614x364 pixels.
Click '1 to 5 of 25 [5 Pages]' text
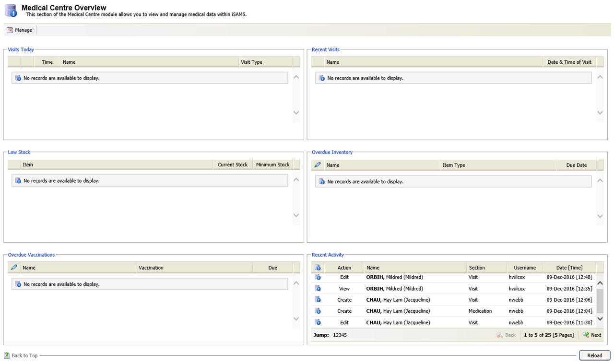tap(549, 335)
